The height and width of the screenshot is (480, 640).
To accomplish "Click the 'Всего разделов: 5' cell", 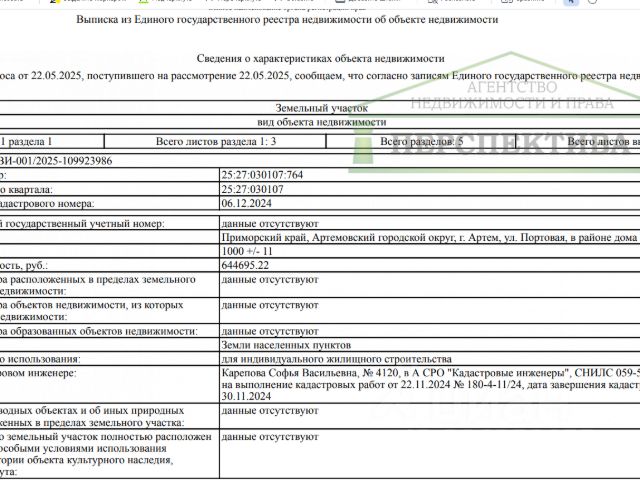I will pos(421,142).
